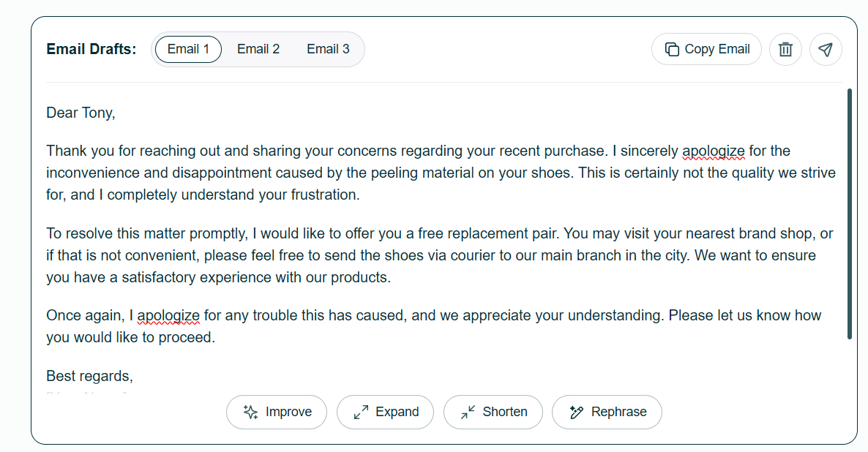
Task: Select the Email 1 draft tab
Action: 187,49
